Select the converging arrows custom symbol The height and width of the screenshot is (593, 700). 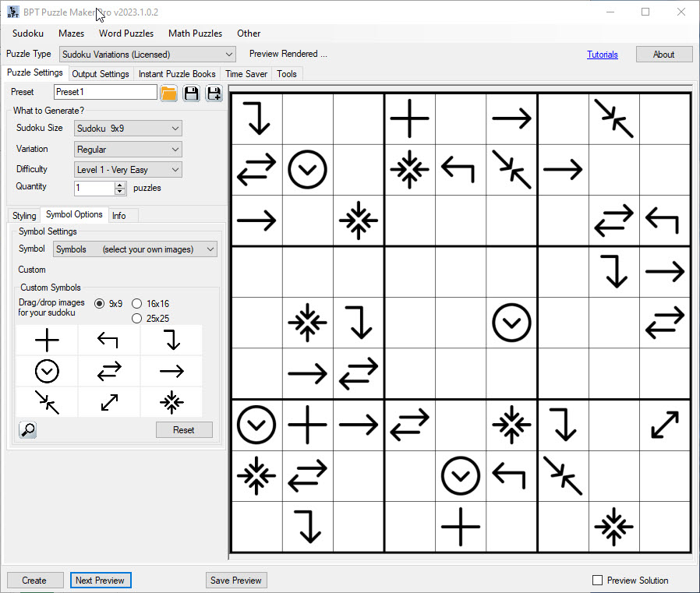pyautogui.click(x=171, y=402)
